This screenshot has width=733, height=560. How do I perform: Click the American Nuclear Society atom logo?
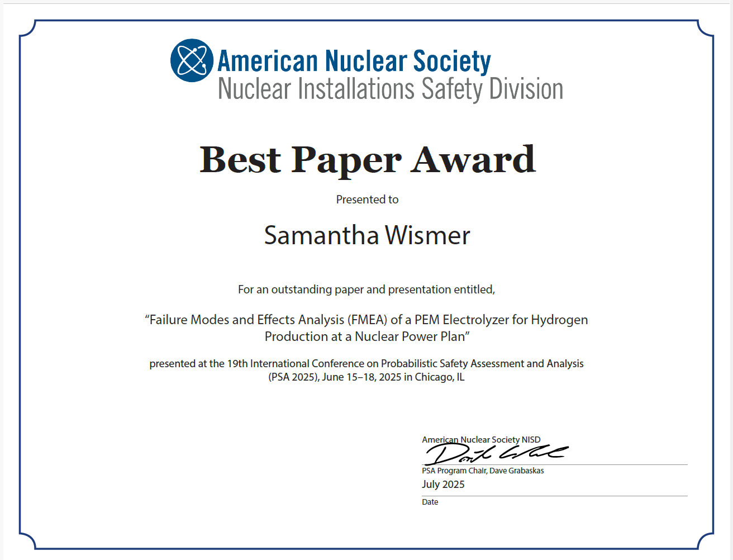point(192,60)
